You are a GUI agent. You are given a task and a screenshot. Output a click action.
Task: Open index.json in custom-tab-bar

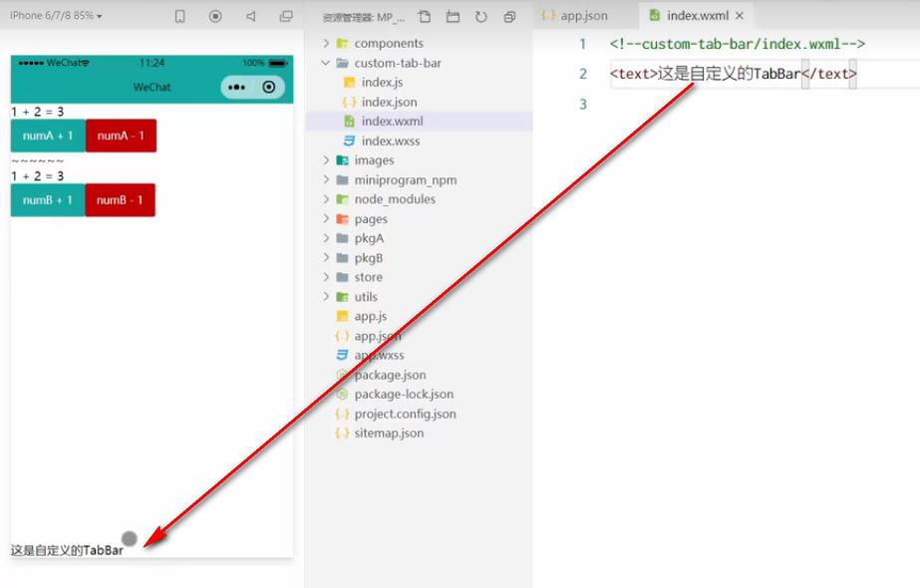coord(389,102)
